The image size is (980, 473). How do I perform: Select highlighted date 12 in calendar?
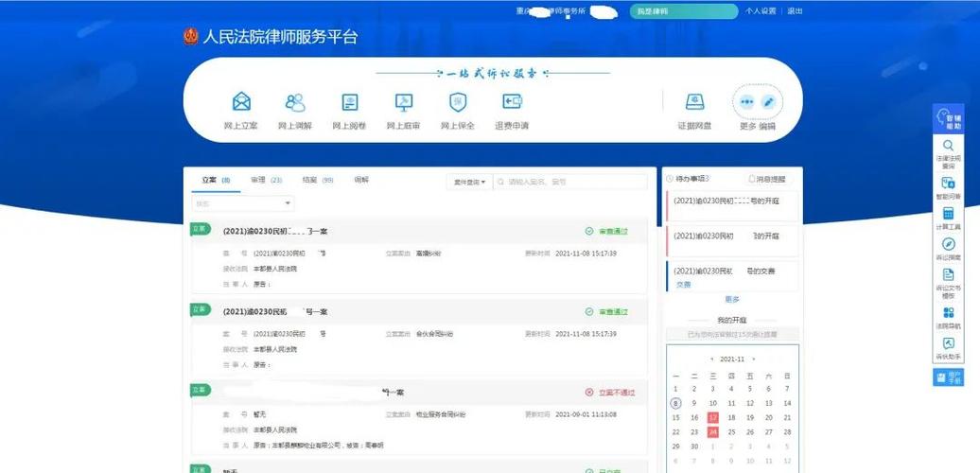click(713, 417)
